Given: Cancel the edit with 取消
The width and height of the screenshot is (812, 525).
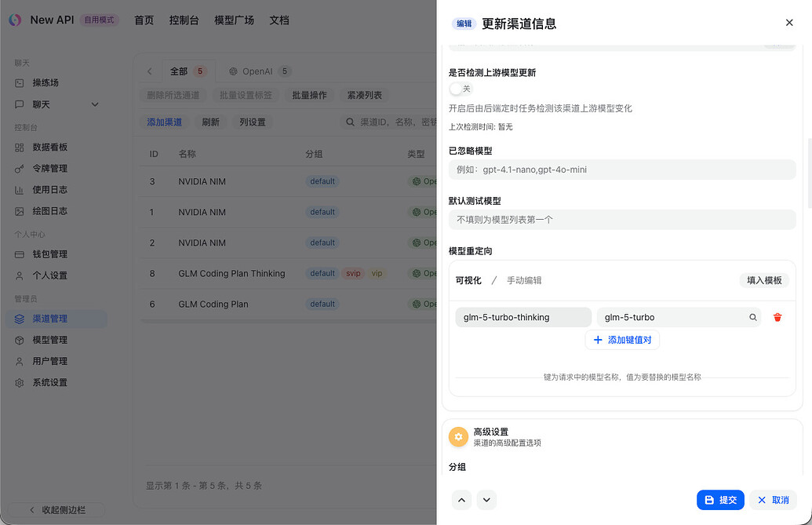Looking at the screenshot, I should click(773, 500).
